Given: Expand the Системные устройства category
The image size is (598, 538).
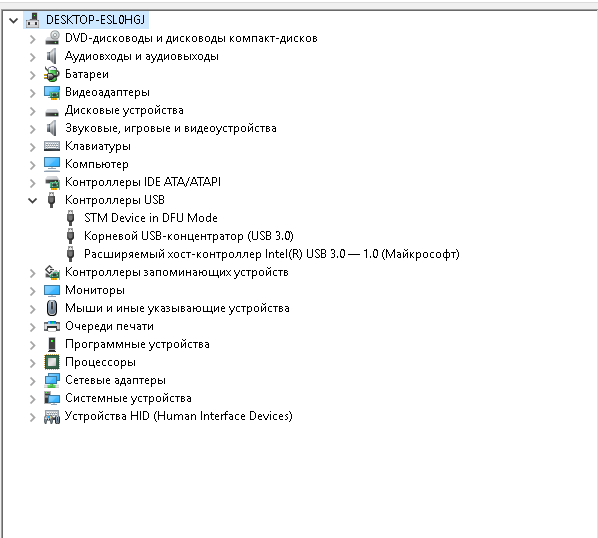Looking at the screenshot, I should [x=33, y=398].
